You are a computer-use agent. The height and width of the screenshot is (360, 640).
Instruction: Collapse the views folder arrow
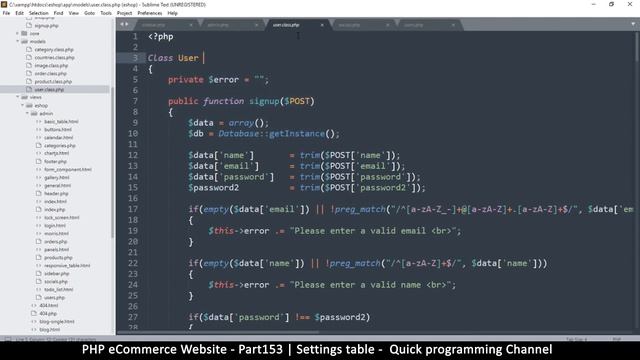click(18, 97)
